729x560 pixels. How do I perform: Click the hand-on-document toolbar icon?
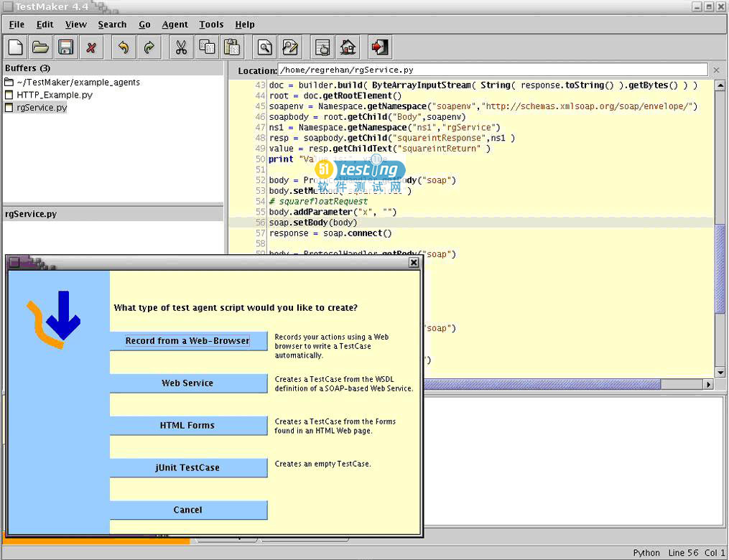coord(322,47)
